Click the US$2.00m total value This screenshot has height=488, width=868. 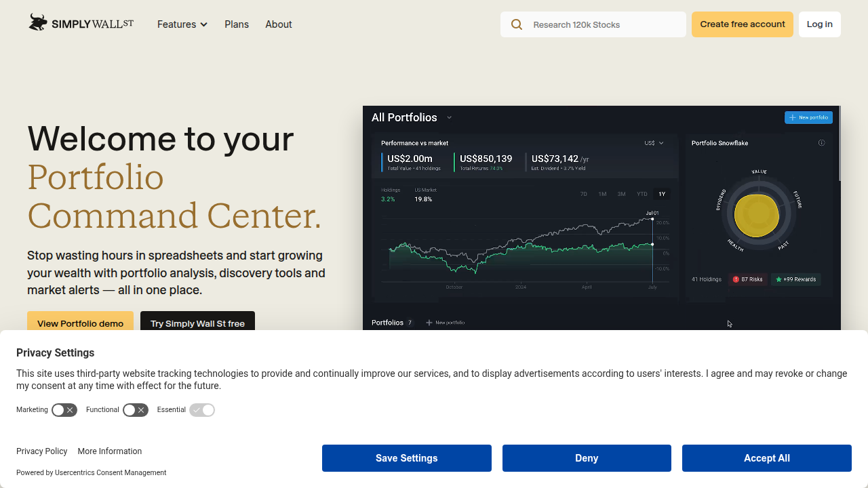click(410, 159)
